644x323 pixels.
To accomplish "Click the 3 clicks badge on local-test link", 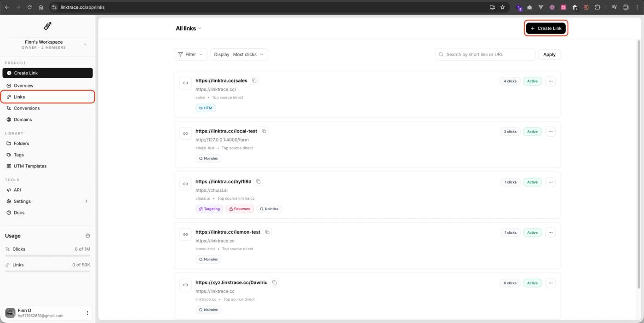I will click(x=510, y=132).
